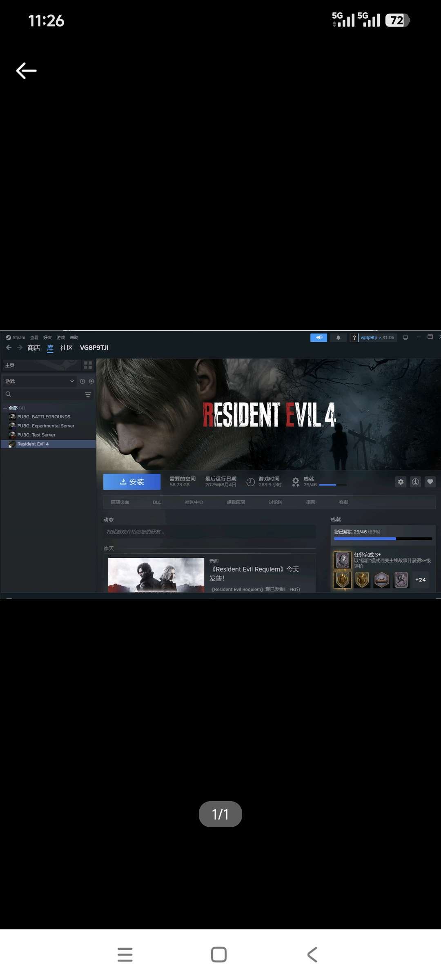Screen dimensions: 441x980
Task: Open the 讨论区 discussions link
Action: (275, 502)
